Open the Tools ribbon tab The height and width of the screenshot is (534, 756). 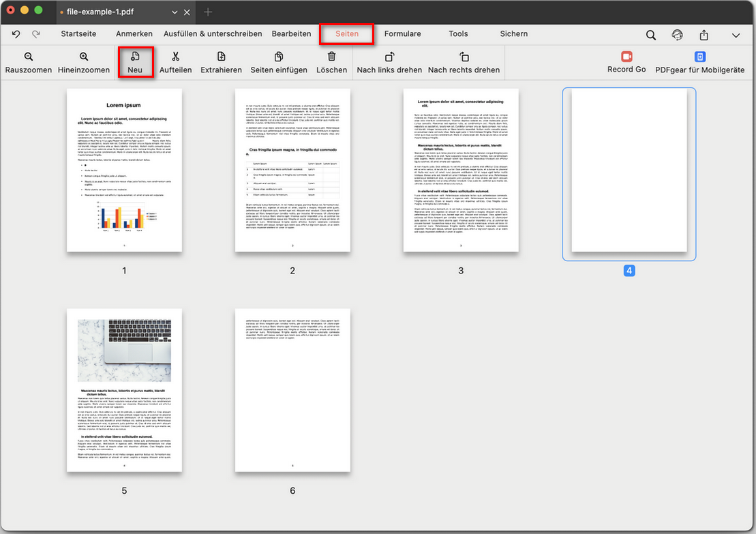coord(458,33)
